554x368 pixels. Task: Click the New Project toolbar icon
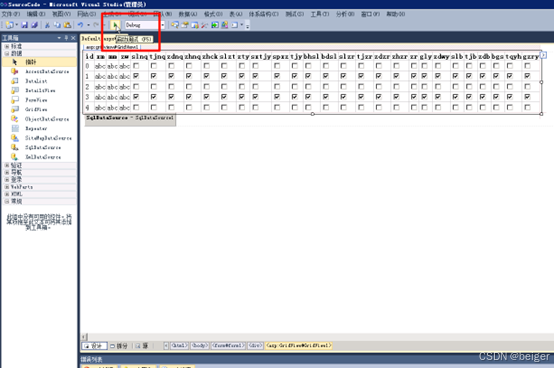(10, 25)
